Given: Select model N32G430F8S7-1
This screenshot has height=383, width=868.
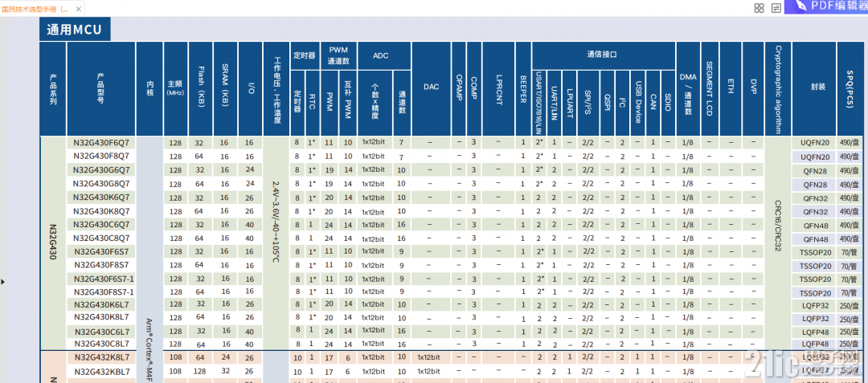Looking at the screenshot, I should coord(104,291).
